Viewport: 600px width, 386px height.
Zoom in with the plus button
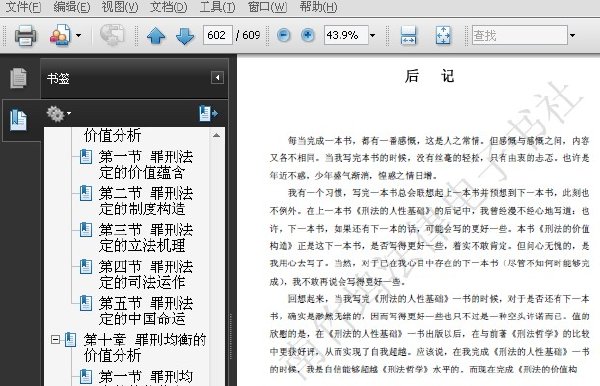tap(308, 35)
